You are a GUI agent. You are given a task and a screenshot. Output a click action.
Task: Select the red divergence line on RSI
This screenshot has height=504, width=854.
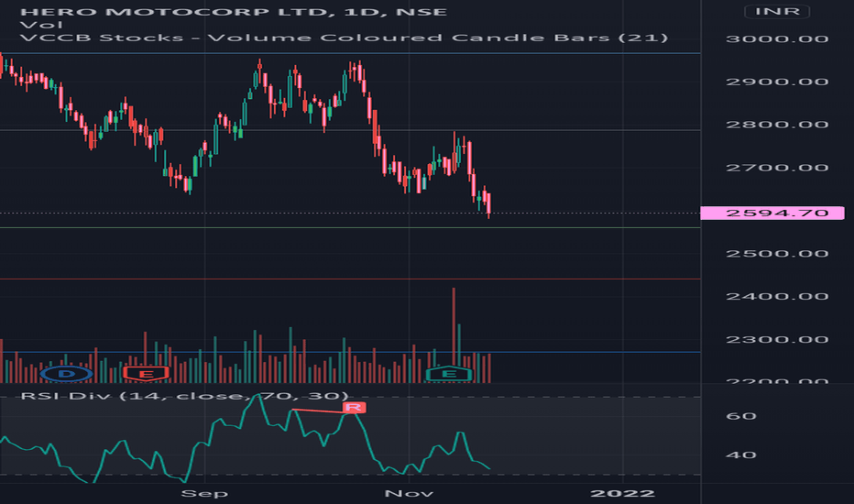coord(319,411)
